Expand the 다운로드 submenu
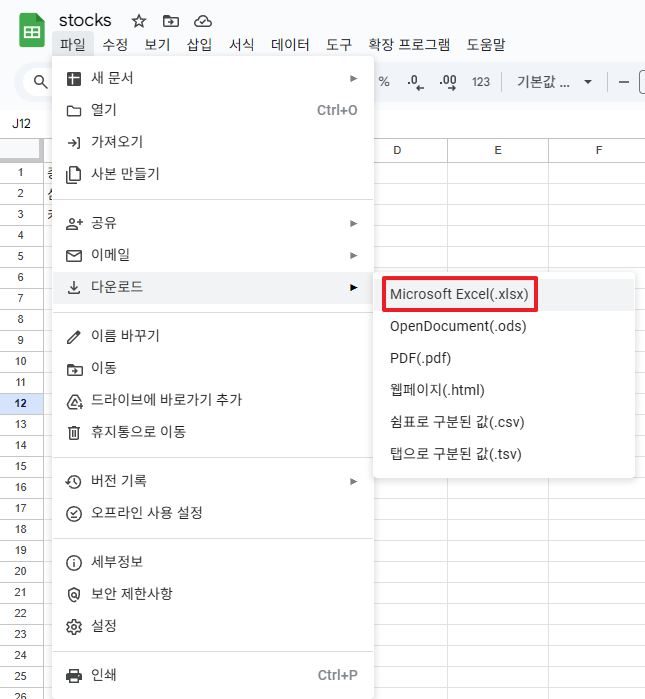This screenshot has height=699, width=645. 213,288
